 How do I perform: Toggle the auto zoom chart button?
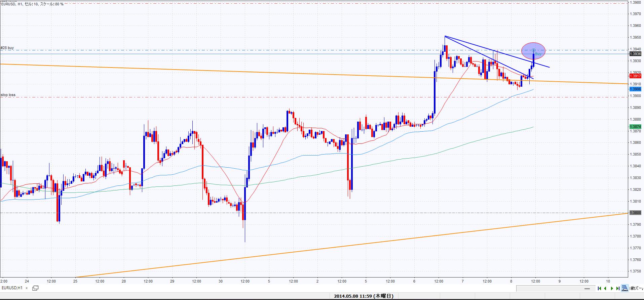(624, 288)
